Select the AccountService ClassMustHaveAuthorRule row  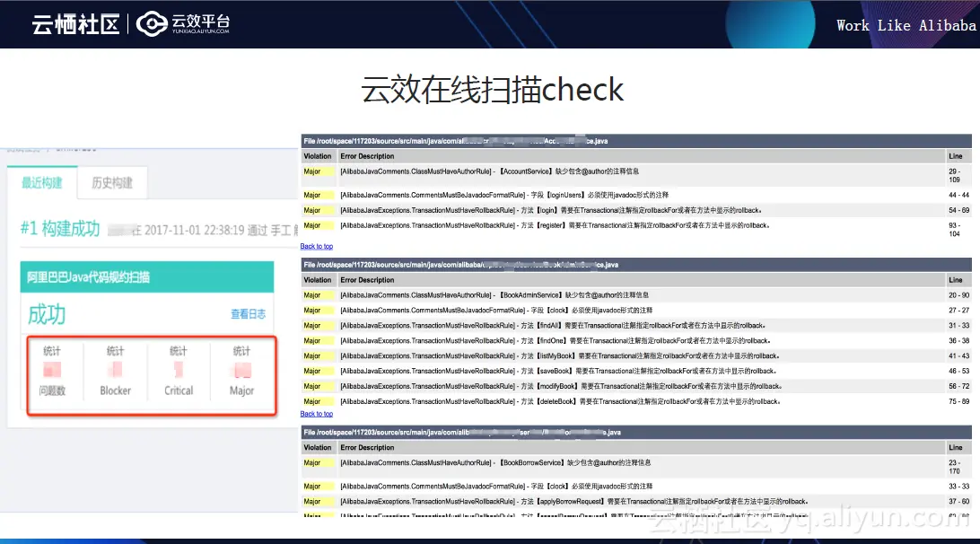pyautogui.click(x=636, y=175)
